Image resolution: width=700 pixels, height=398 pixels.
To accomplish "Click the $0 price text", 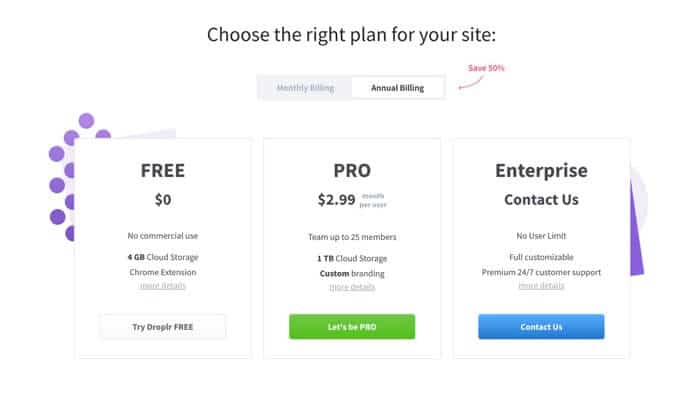I will point(163,199).
